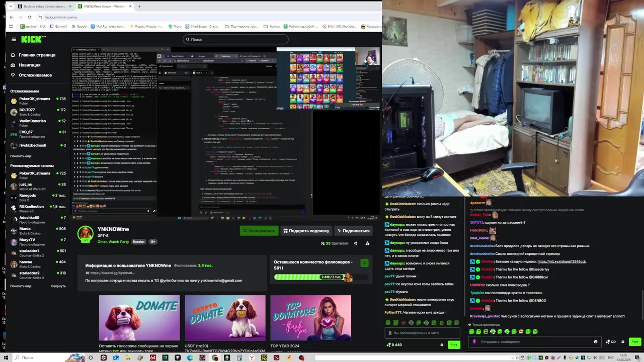Open the Партнерские прог bookmark folder
Image resolution: width=644 pixels, height=362 pixels.
click(243, 26)
